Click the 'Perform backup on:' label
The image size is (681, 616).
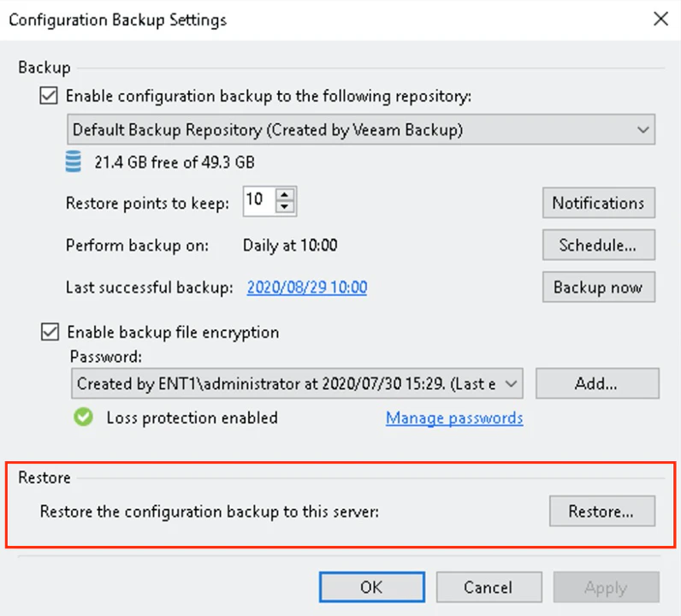coord(137,246)
